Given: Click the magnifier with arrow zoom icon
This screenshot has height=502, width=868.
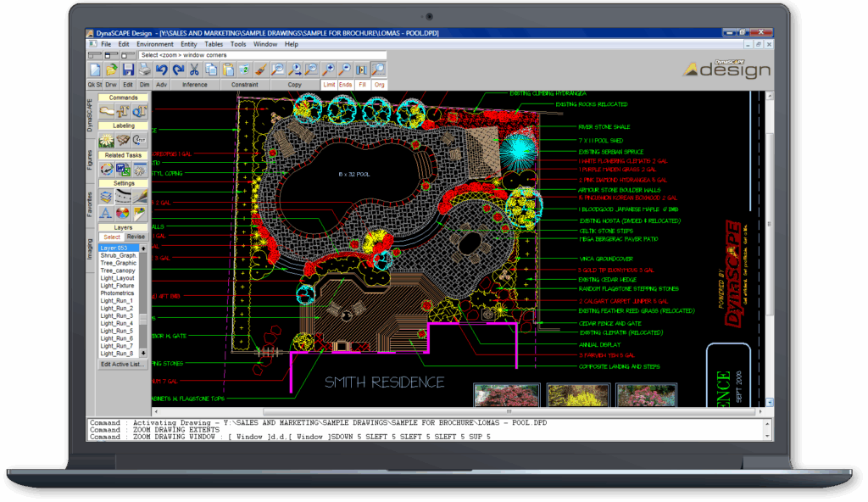Looking at the screenshot, I should (294, 70).
